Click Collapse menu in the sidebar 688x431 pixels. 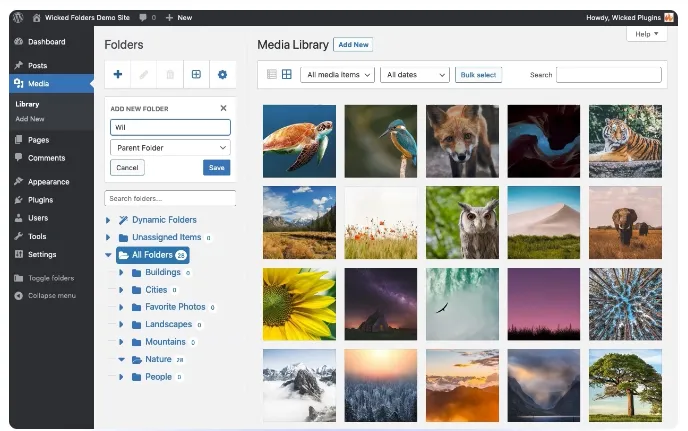[x=51, y=296]
